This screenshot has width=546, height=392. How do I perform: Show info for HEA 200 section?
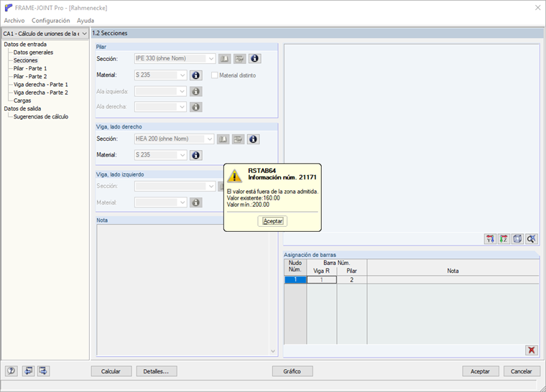coord(253,139)
